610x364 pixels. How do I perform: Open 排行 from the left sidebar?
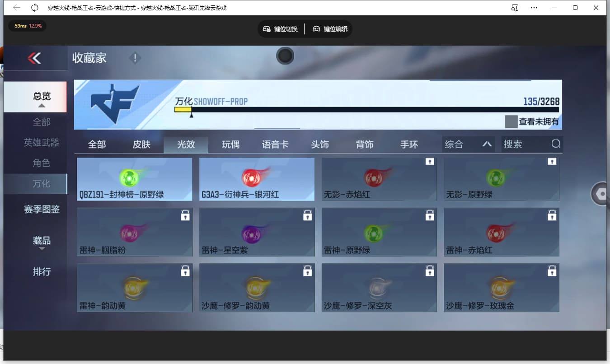click(x=42, y=271)
